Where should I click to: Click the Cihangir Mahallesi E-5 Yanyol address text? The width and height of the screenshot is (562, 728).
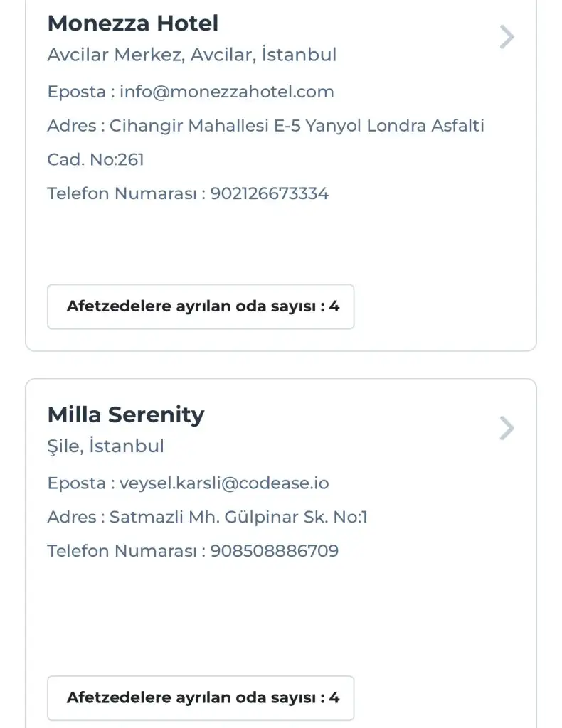pyautogui.click(x=297, y=126)
